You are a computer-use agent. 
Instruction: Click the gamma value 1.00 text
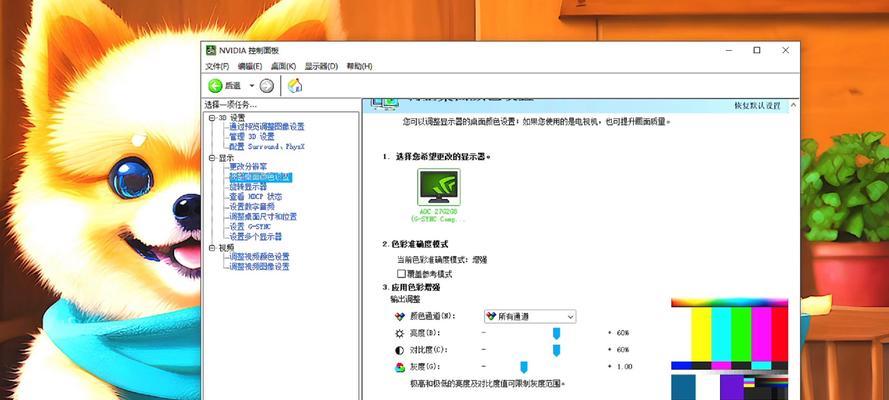tap(624, 367)
